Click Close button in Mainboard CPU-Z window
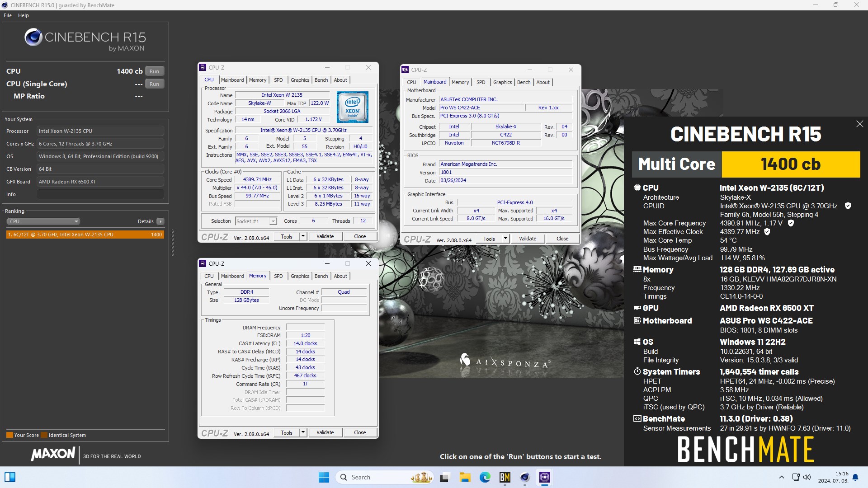Image resolution: width=868 pixels, height=488 pixels. click(562, 239)
